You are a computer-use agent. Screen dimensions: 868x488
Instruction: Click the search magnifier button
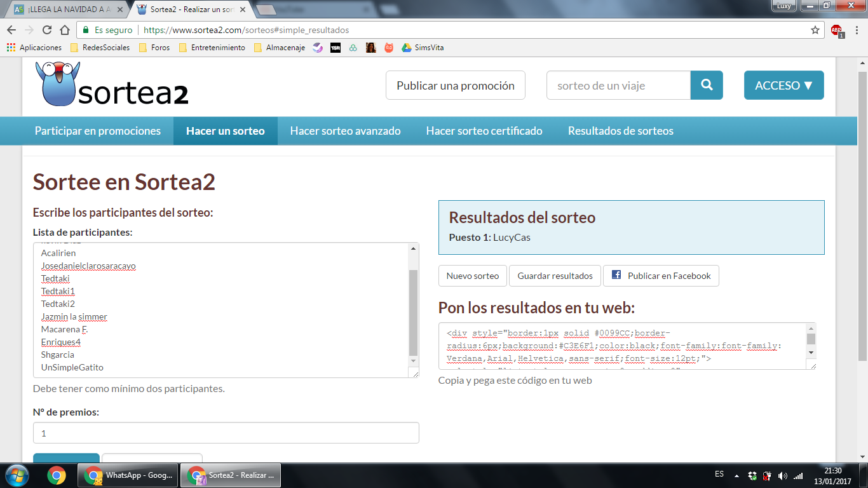point(706,85)
